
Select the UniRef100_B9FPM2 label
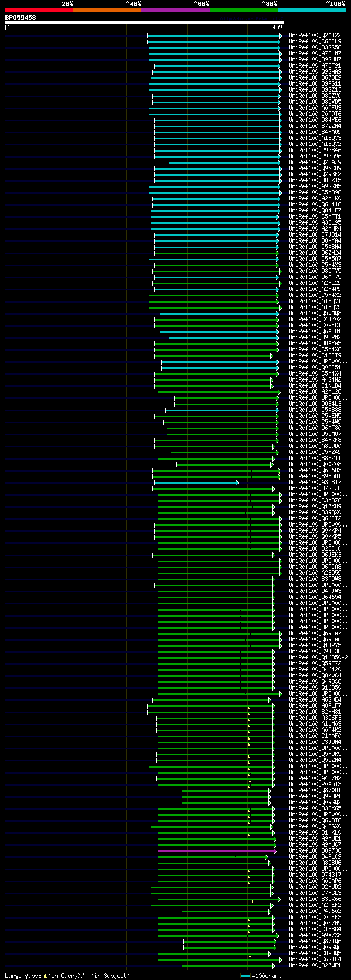click(x=315, y=337)
